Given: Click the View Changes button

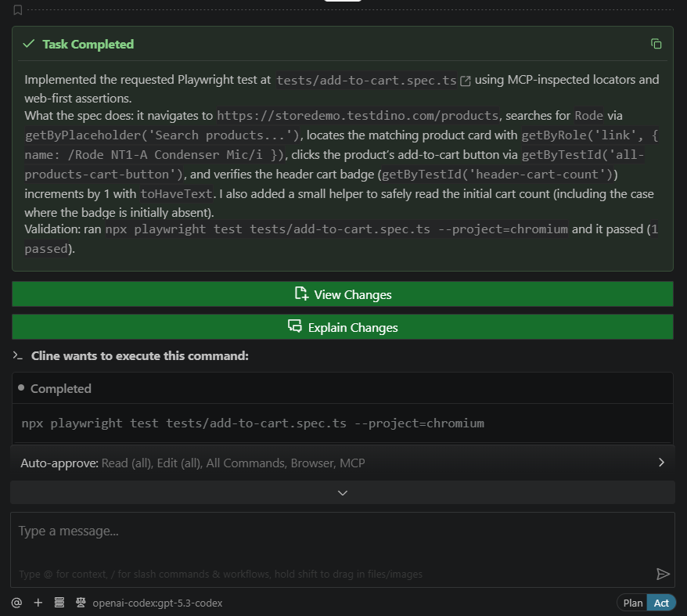Looking at the screenshot, I should pyautogui.click(x=343, y=294).
